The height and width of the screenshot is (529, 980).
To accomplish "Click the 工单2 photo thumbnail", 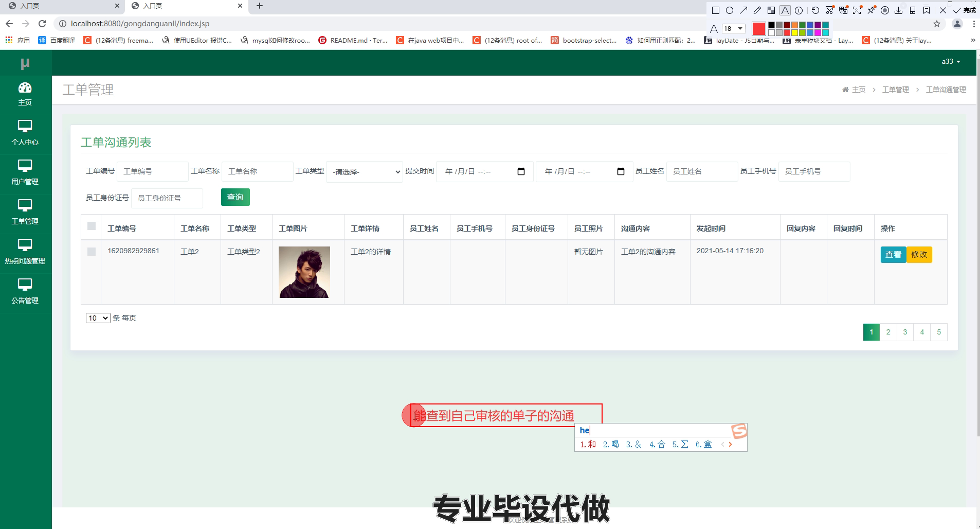I will point(304,272).
